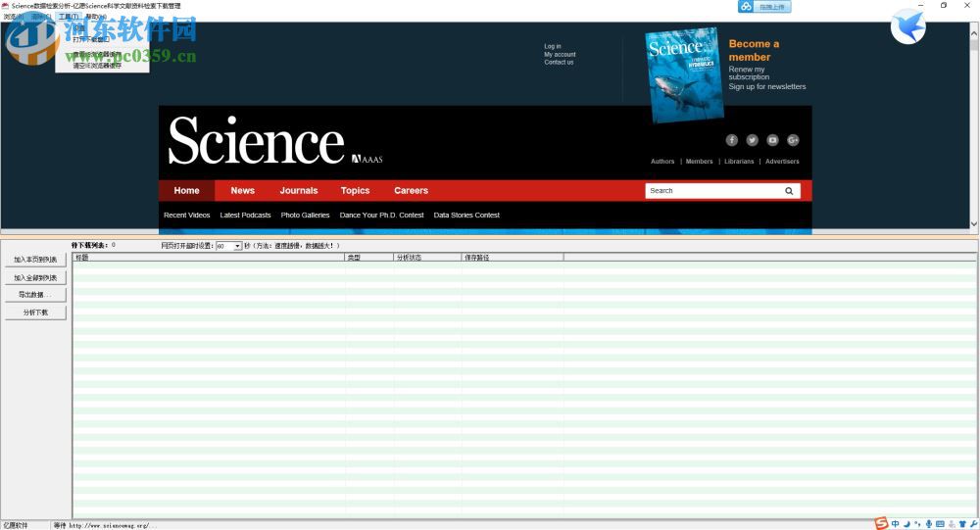This screenshot has height=530, width=980.
Task: Open the News tab
Action: tap(242, 191)
